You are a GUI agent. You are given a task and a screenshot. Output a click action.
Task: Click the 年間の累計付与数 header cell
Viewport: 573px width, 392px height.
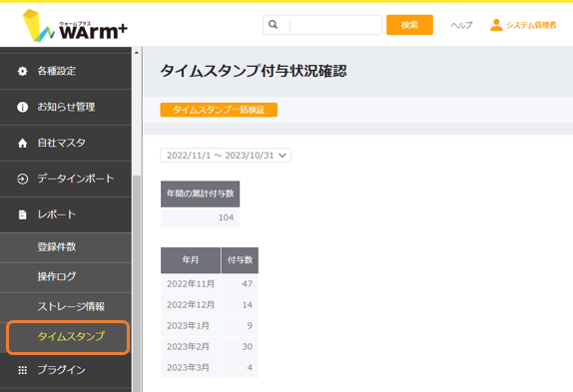[x=201, y=194]
